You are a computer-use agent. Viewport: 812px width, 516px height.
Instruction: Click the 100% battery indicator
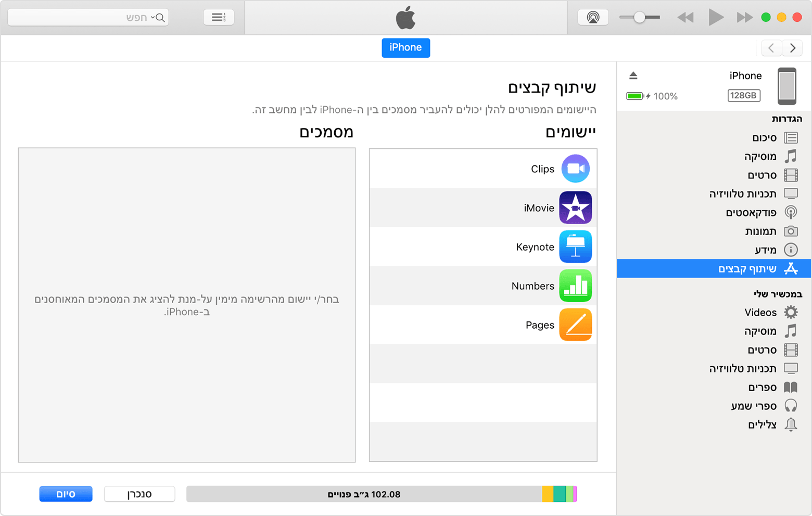[x=652, y=96]
